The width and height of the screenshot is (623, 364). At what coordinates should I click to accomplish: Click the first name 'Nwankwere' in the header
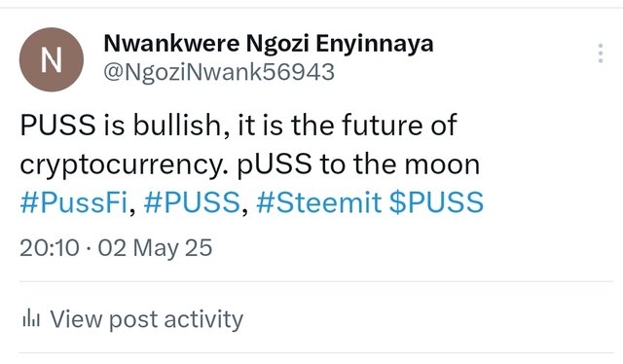(171, 43)
